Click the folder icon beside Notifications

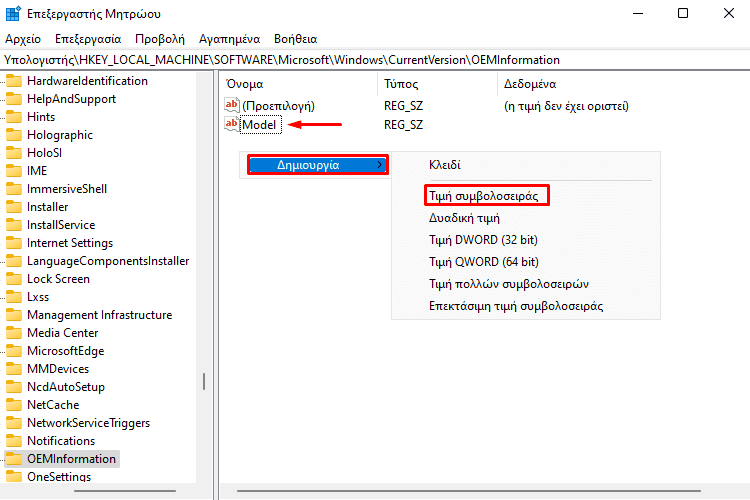[x=14, y=441]
